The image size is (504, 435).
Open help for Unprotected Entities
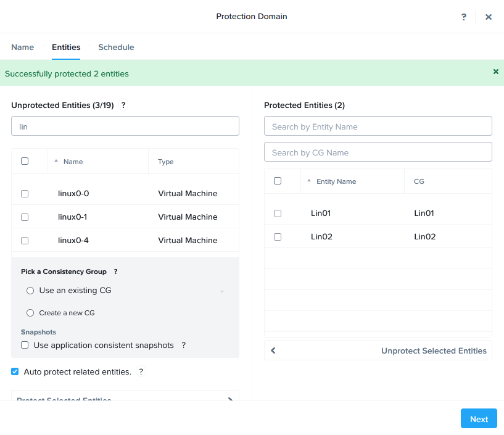(123, 106)
